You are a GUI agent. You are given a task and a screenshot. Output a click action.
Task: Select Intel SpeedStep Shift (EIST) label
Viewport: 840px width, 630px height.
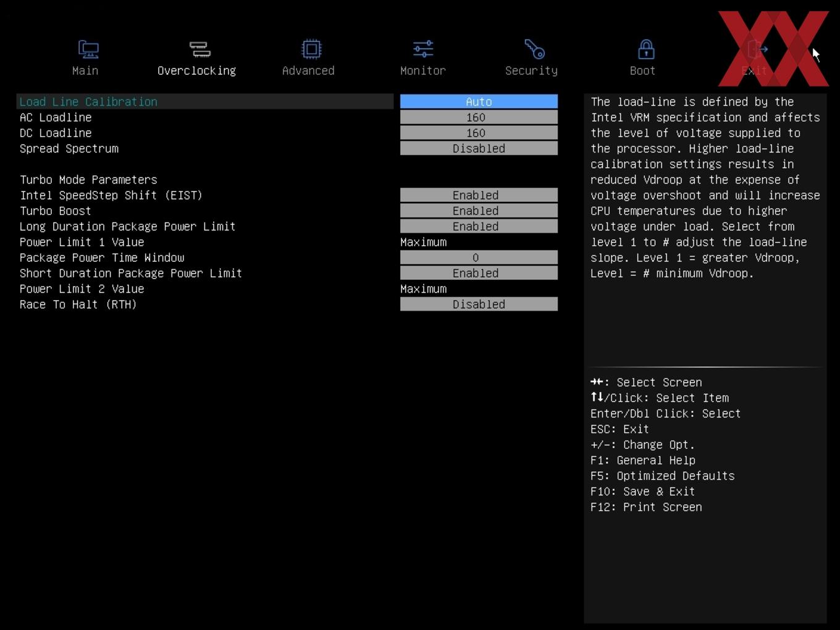point(111,195)
